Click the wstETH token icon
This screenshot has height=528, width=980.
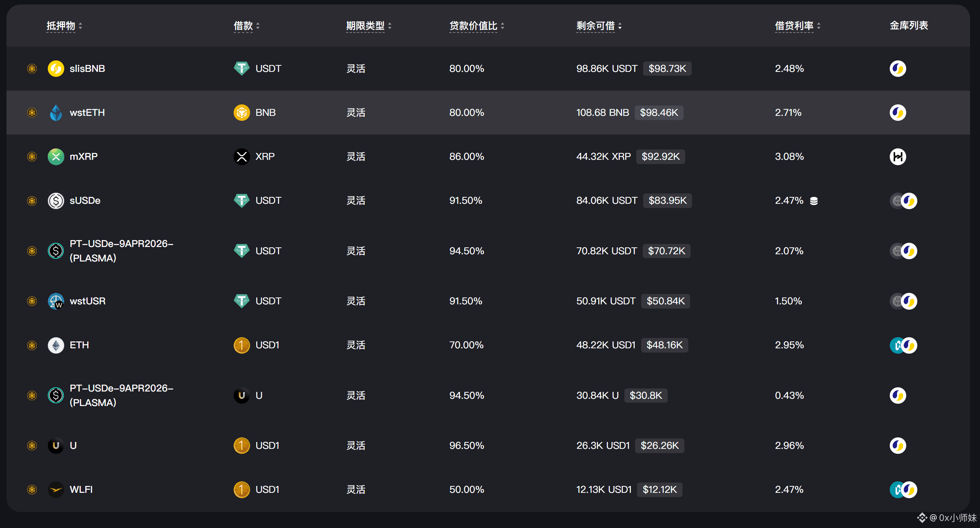click(56, 113)
